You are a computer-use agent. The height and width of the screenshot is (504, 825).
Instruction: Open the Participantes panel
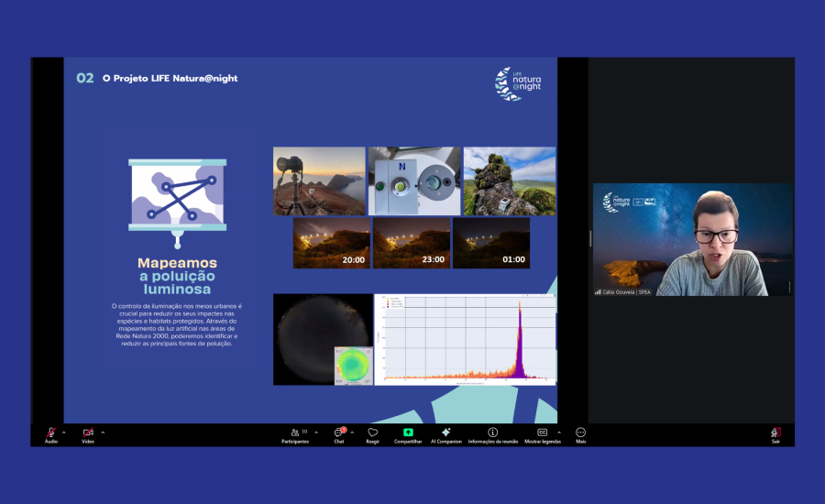point(294,433)
